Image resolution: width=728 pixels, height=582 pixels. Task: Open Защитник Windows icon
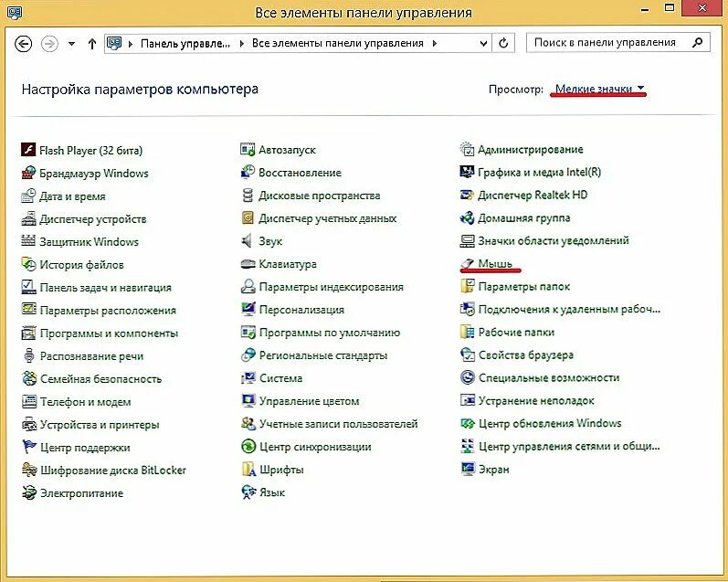tap(29, 241)
